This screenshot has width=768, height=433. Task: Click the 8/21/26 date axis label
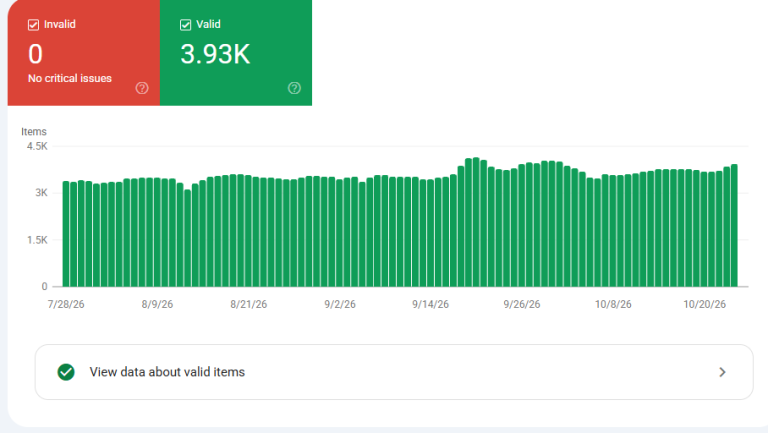pos(249,304)
